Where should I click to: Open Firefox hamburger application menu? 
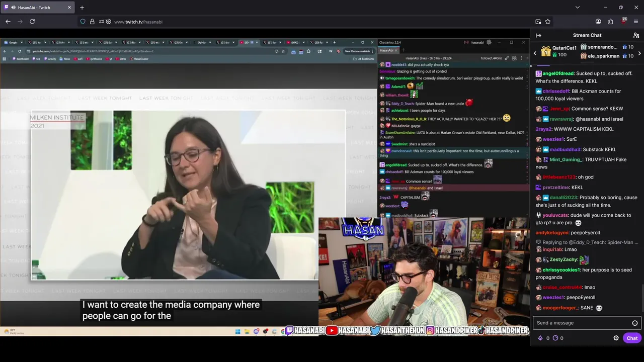[636, 22]
